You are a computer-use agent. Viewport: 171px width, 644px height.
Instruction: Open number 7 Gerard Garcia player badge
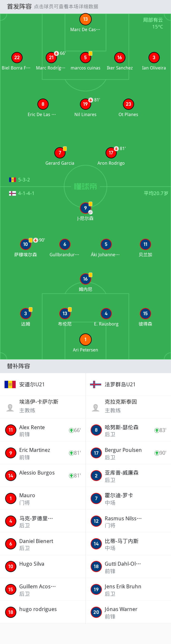coord(60,153)
